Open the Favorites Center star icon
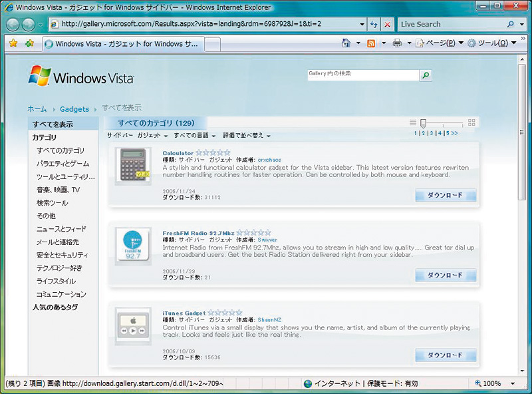The image size is (532, 394). [x=13, y=43]
